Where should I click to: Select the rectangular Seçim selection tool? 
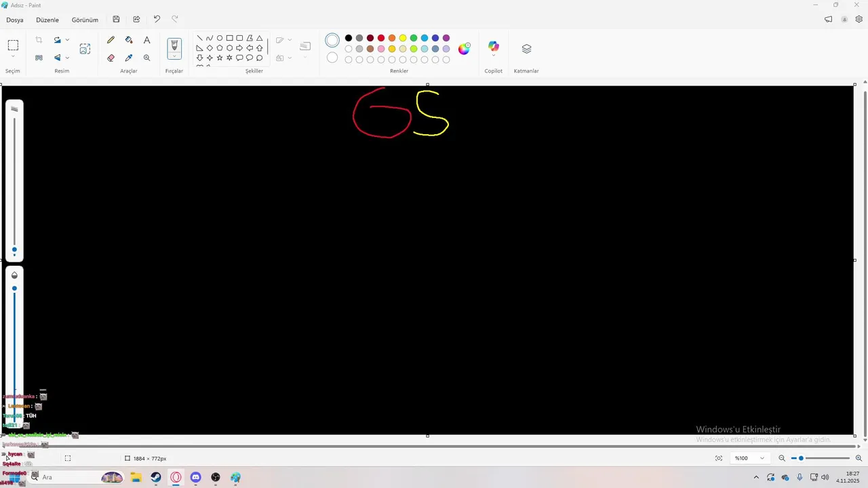(x=13, y=45)
